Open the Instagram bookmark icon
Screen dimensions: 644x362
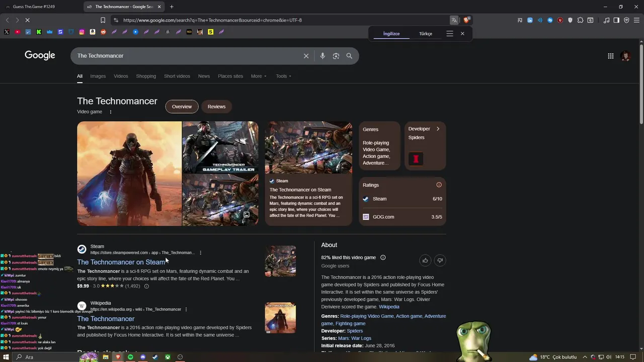pyautogui.click(x=82, y=32)
